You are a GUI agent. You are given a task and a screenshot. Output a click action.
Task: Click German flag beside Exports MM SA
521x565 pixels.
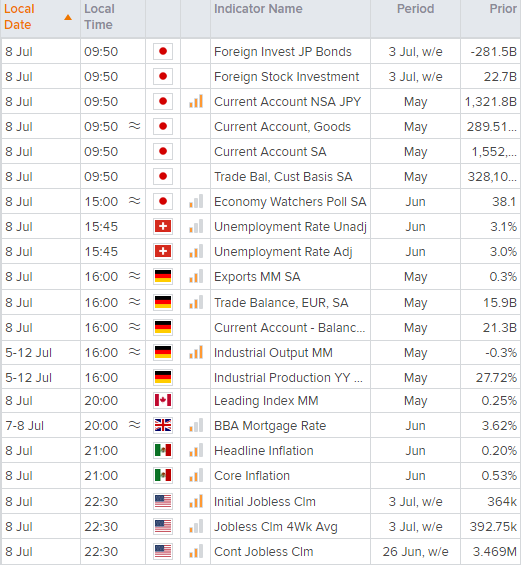163,277
